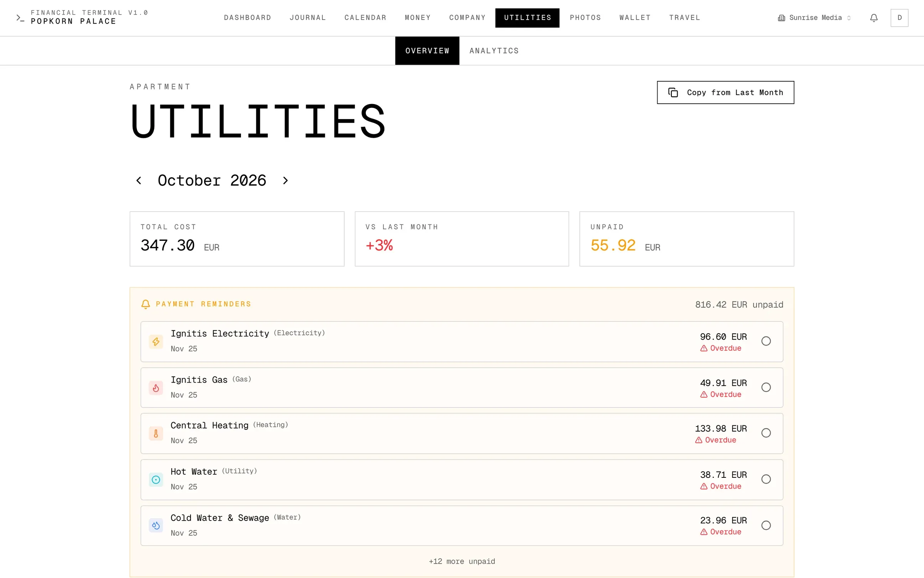
Task: Open the Photos tab
Action: click(x=585, y=18)
